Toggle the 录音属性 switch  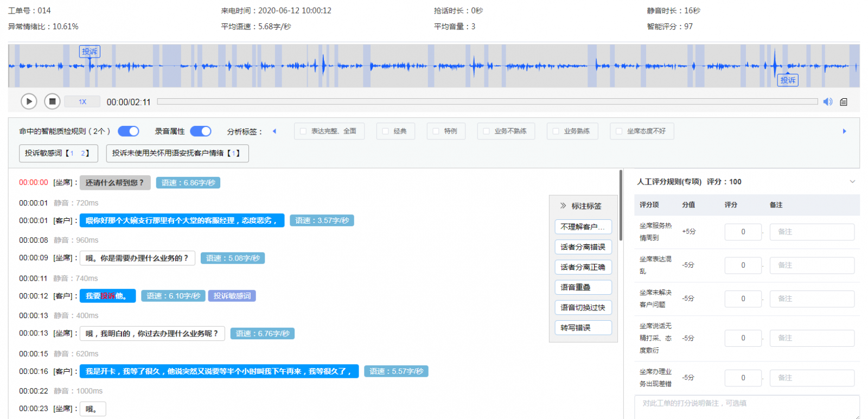[x=200, y=131]
